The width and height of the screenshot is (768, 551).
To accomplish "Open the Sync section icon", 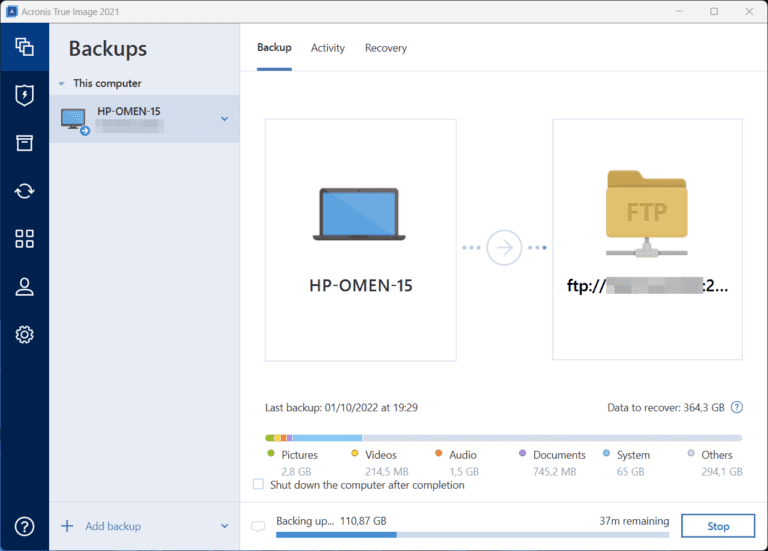I will click(x=24, y=191).
